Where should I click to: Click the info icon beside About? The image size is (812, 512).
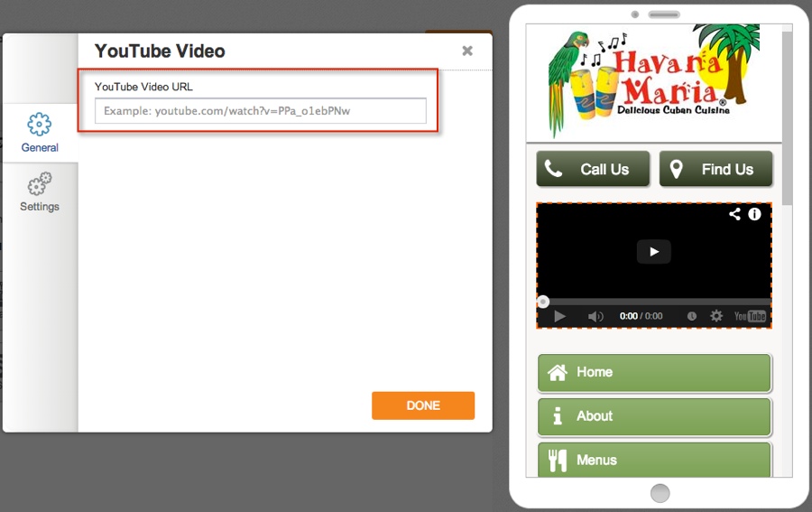click(x=558, y=415)
